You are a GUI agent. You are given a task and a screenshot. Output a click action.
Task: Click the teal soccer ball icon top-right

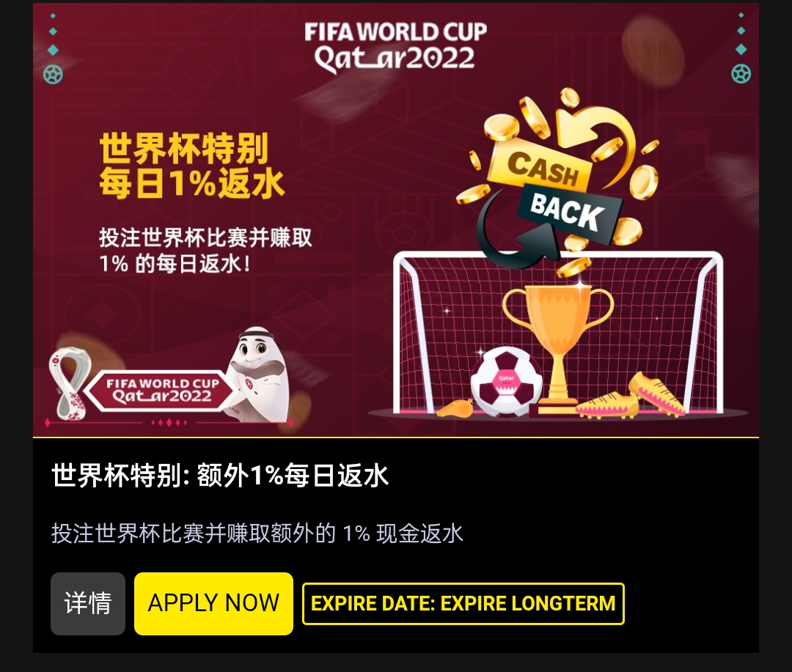[x=741, y=74]
